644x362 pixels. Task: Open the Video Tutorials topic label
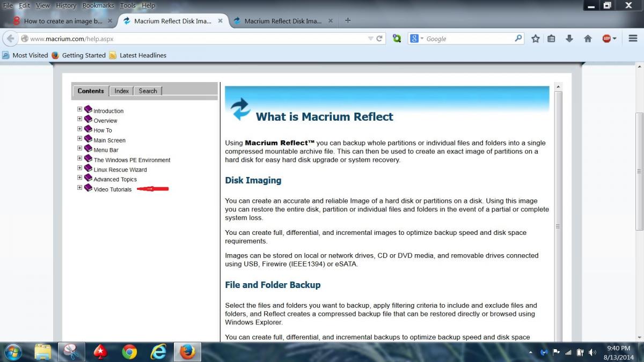coord(113,189)
